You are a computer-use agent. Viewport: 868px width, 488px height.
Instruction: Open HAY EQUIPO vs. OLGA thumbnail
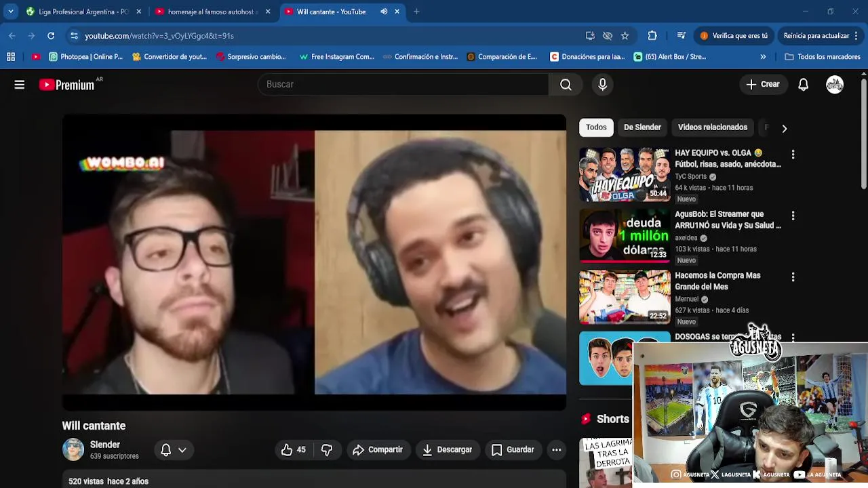tap(625, 174)
